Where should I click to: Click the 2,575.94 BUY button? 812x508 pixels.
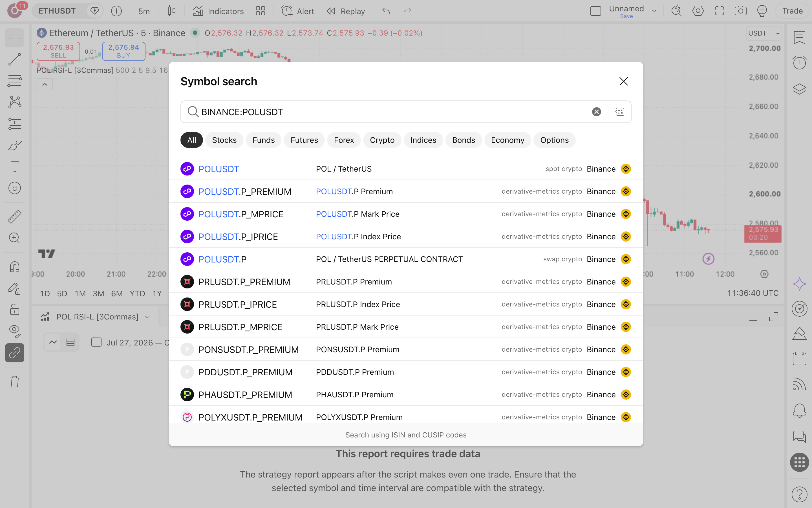click(x=123, y=51)
